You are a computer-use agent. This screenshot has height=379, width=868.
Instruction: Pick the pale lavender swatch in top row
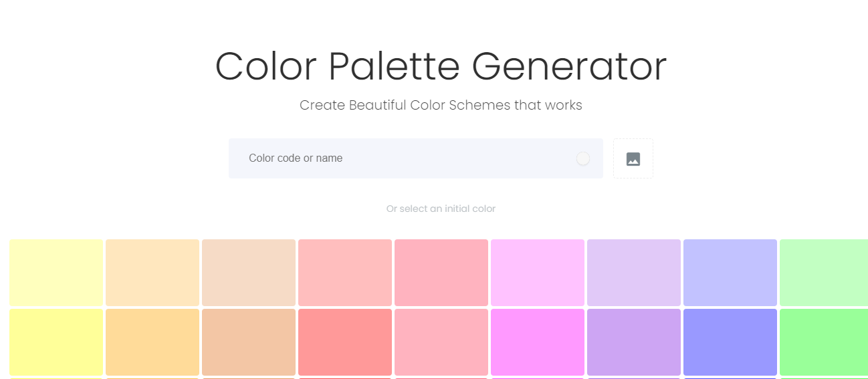[x=634, y=273]
